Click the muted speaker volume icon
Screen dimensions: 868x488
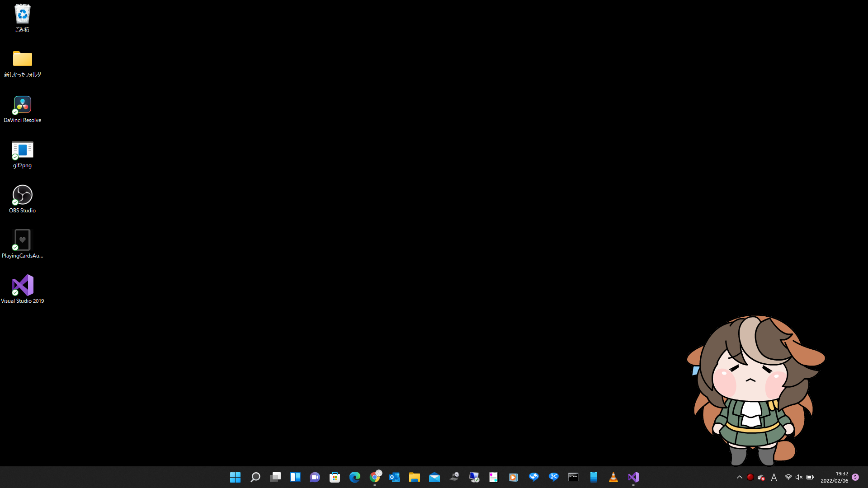[x=799, y=477]
